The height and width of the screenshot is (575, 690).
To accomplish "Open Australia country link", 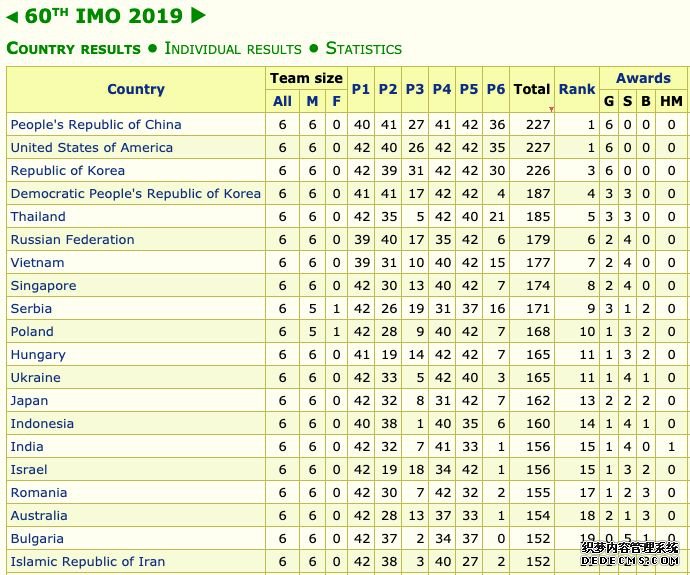I will pos(39,516).
